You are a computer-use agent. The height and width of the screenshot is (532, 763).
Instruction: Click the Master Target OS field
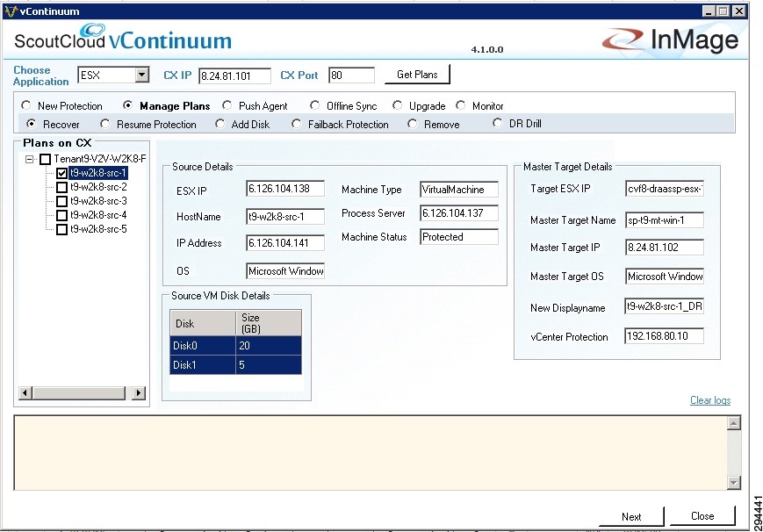664,277
